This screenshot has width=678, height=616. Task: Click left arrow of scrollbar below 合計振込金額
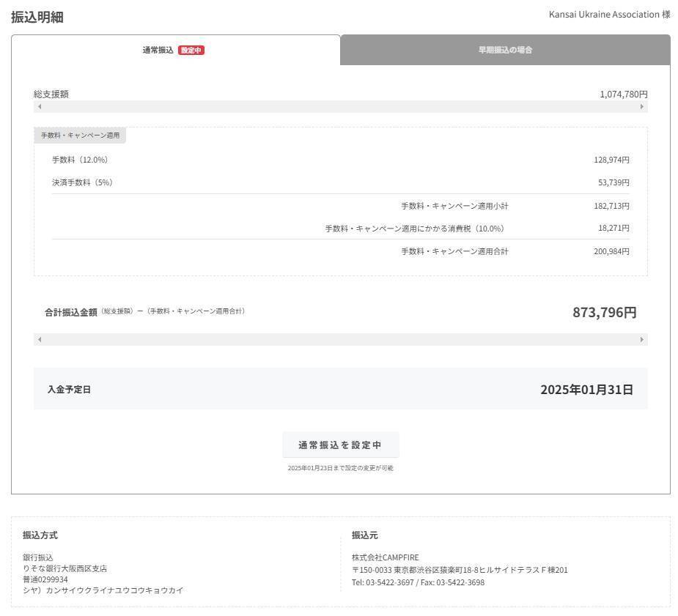coord(40,340)
